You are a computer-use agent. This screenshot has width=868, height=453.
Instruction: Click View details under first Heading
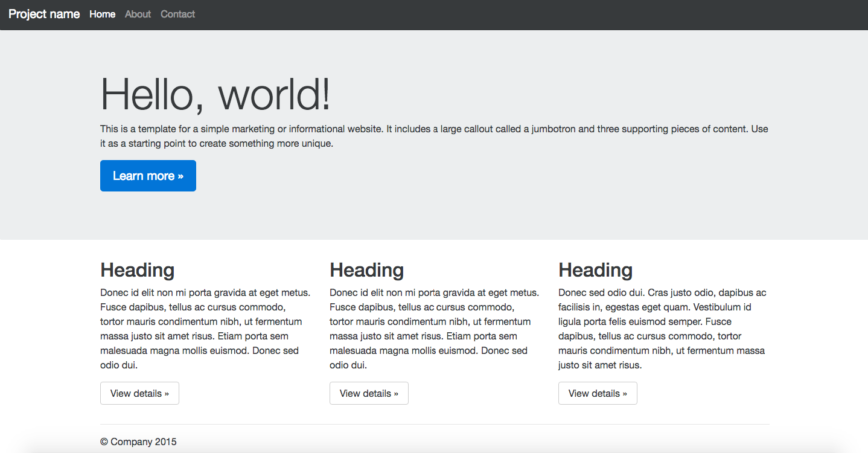(139, 393)
